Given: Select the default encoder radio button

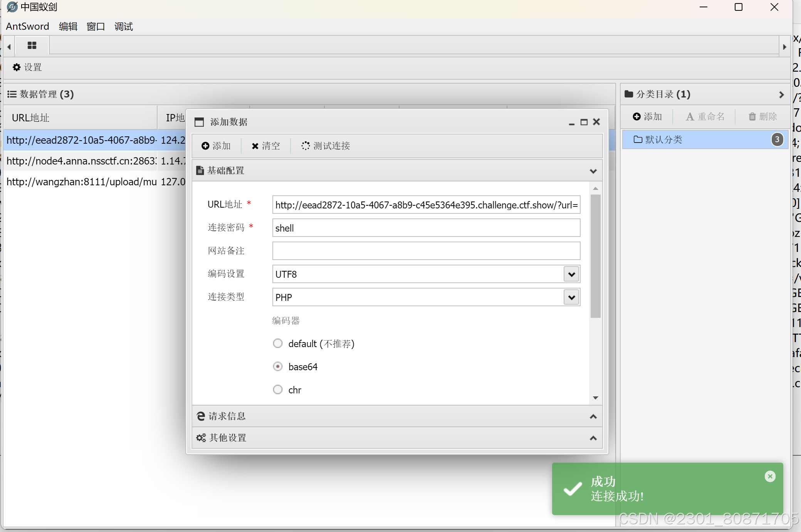Looking at the screenshot, I should tap(278, 343).
